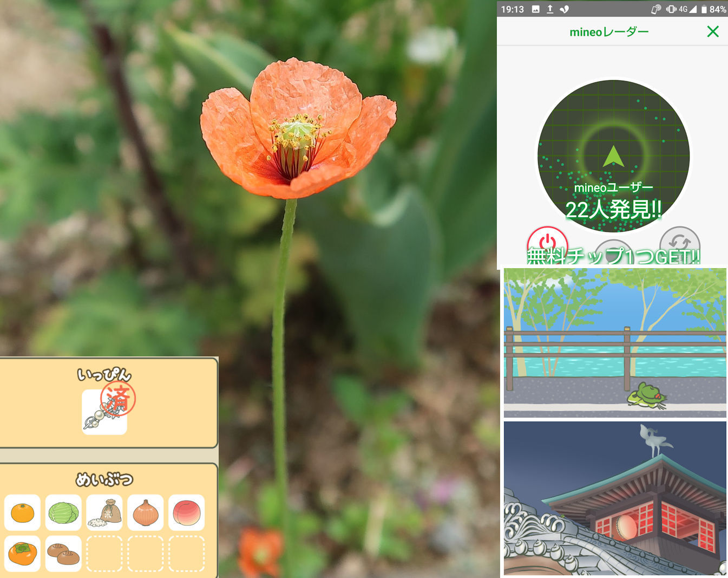Open the frog by the seaside fence photo

(x=615, y=342)
